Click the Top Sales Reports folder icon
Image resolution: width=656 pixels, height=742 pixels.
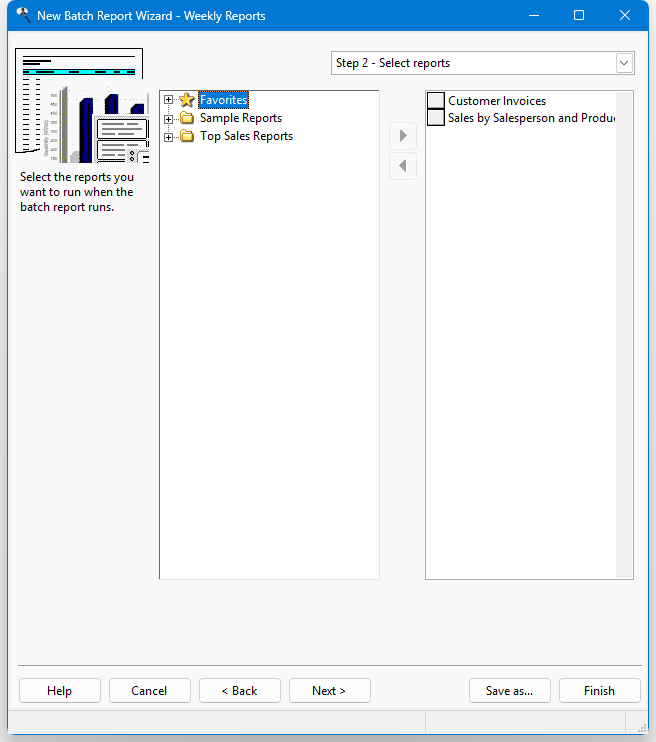(187, 136)
